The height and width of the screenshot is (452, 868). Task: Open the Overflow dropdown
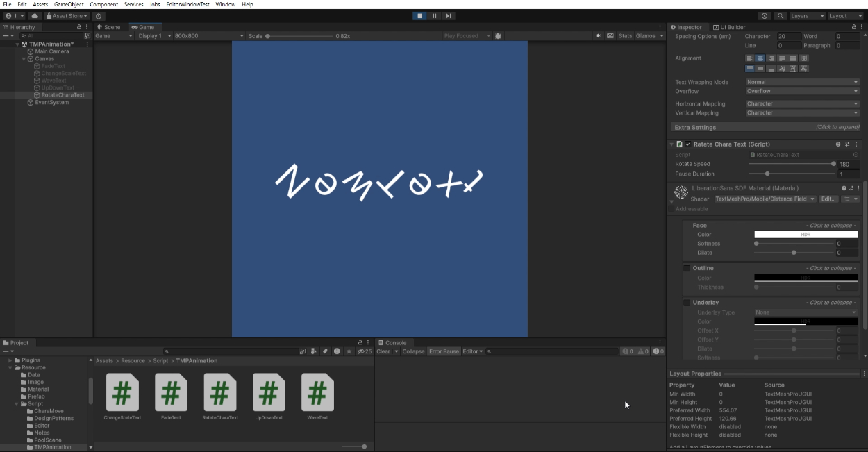[802, 91]
